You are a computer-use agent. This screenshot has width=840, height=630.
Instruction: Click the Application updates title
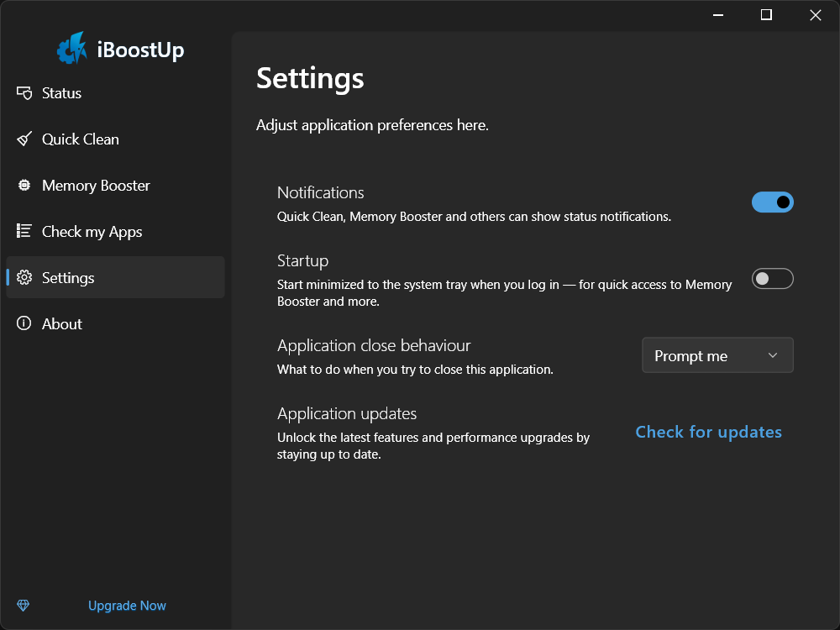pos(347,413)
